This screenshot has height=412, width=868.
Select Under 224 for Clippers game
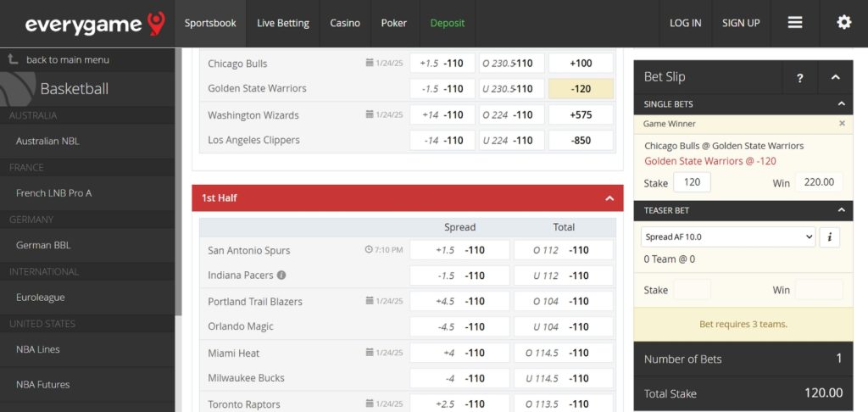tap(511, 140)
